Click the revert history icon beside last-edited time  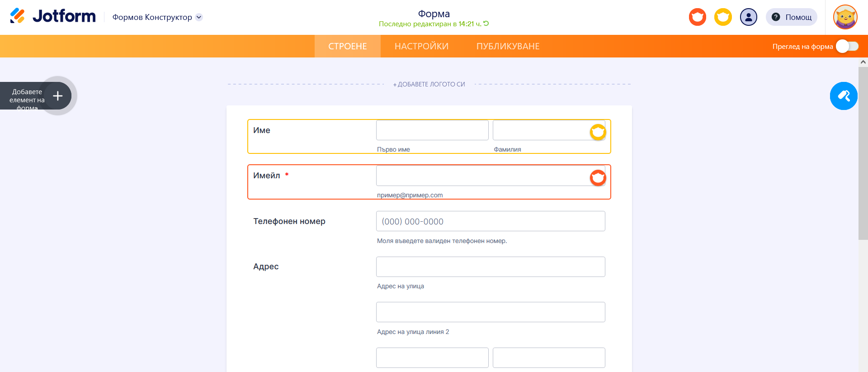click(486, 24)
